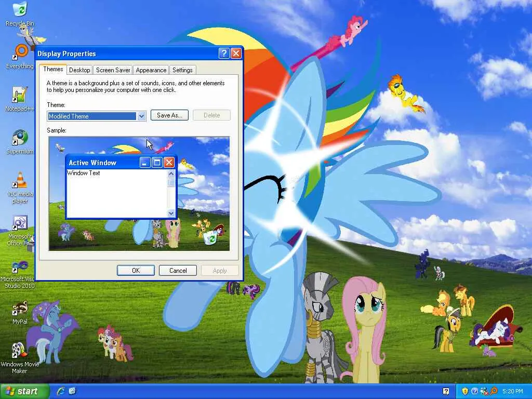
Task: Click the tray icon with the red X
Action: 484,391
